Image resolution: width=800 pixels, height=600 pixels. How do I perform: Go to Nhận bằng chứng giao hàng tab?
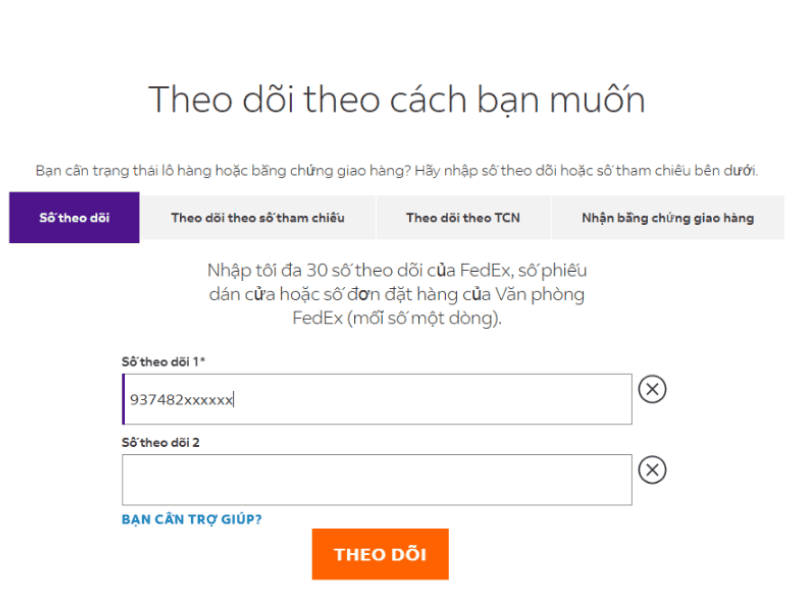[667, 218]
